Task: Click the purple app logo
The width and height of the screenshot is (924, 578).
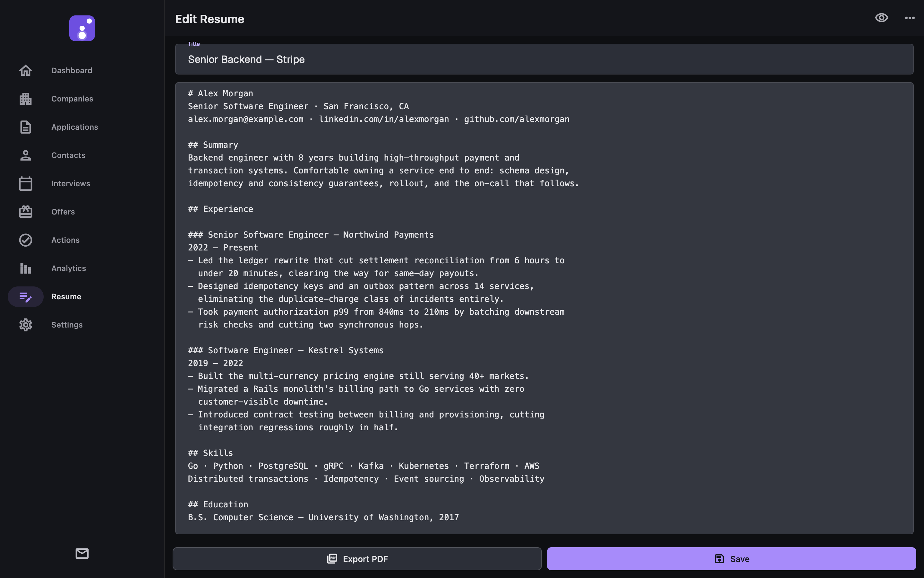Action: click(82, 28)
